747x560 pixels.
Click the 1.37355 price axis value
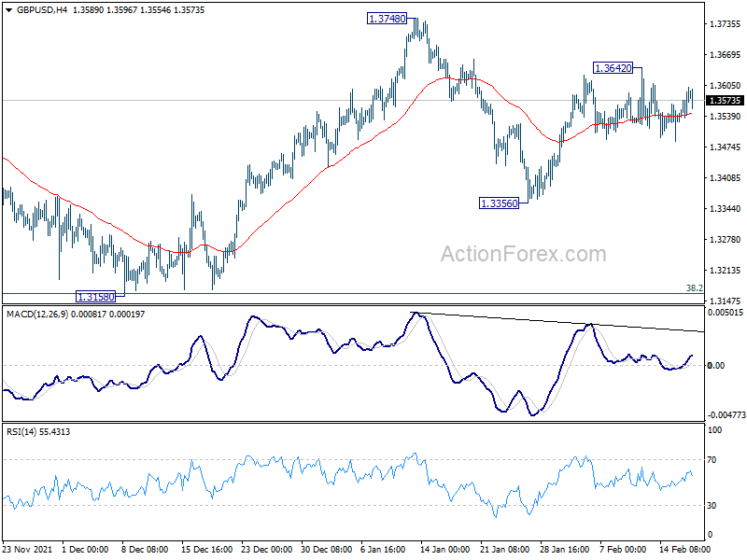click(726, 24)
